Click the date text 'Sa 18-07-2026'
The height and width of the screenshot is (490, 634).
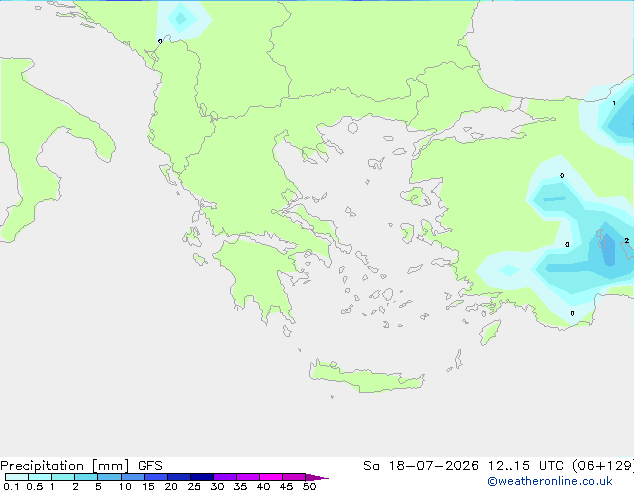point(421,466)
